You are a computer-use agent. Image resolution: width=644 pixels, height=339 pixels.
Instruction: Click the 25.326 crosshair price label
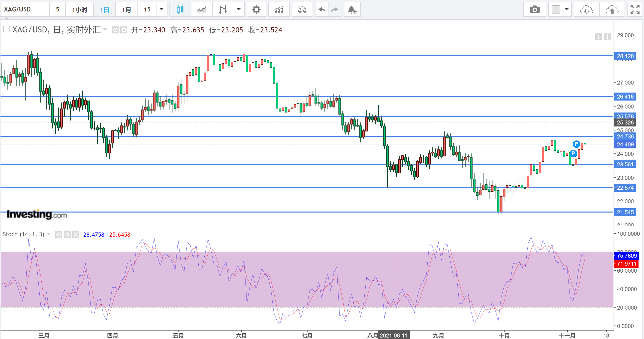(625, 122)
